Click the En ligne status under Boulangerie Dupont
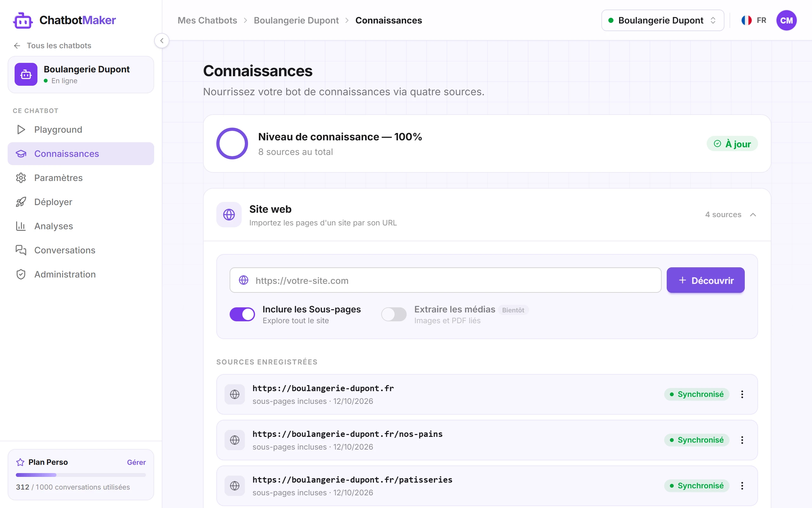Viewport: 812px width, 508px height. (x=60, y=81)
